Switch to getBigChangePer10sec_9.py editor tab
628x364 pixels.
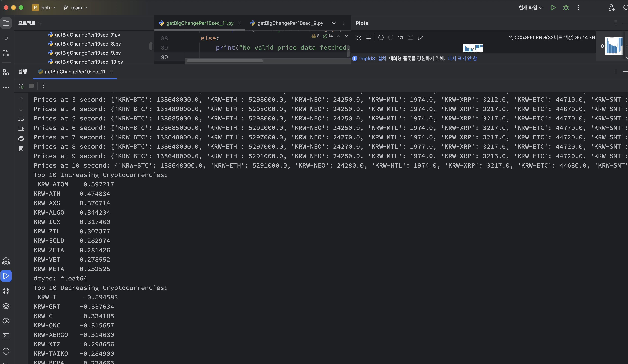tap(290, 23)
